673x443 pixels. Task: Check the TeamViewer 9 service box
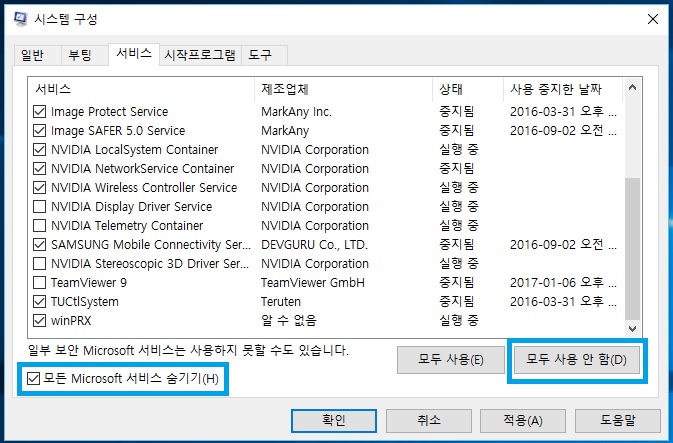[x=39, y=283]
